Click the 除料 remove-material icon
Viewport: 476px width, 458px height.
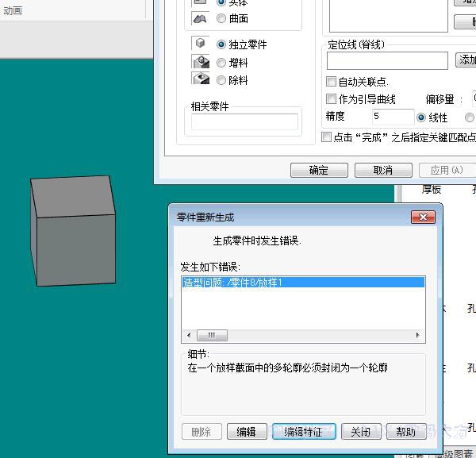click(201, 79)
